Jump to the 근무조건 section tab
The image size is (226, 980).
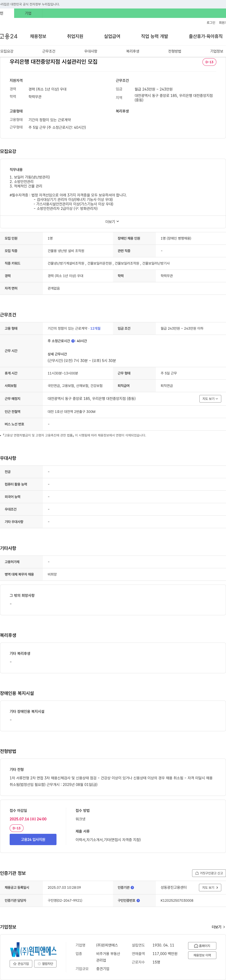(x=49, y=51)
